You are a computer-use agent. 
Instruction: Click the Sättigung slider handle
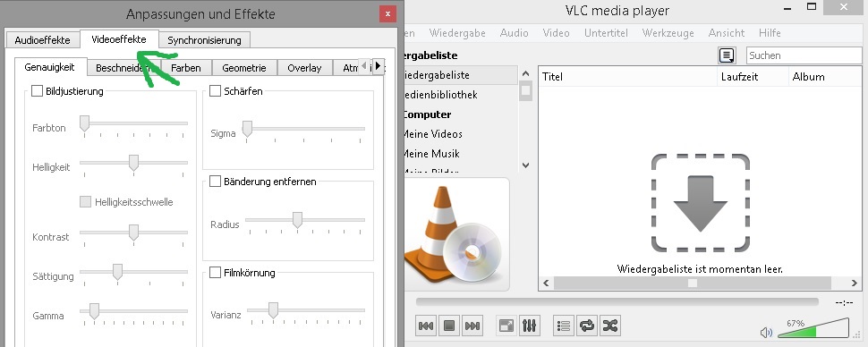tap(117, 272)
